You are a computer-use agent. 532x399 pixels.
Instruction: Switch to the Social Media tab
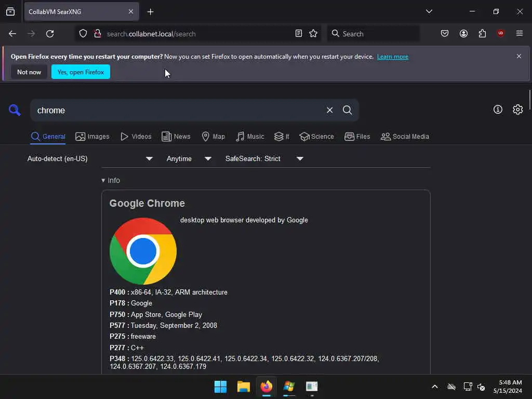(405, 137)
